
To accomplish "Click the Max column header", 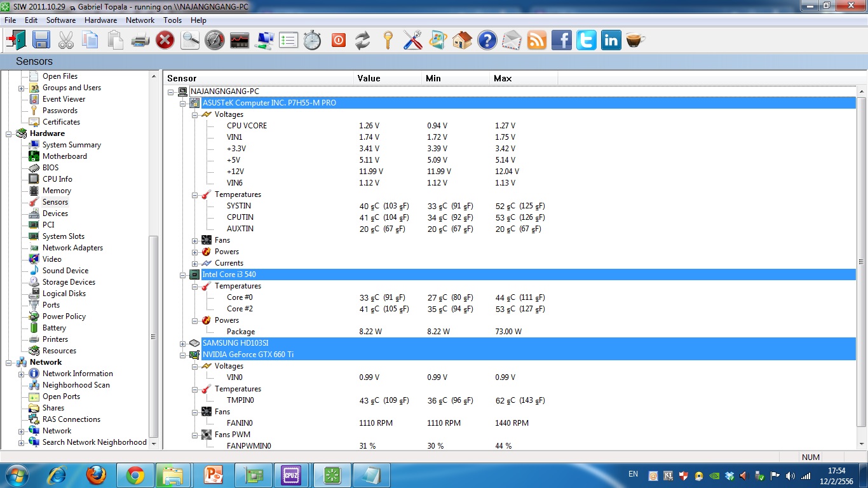I will 524,78.
